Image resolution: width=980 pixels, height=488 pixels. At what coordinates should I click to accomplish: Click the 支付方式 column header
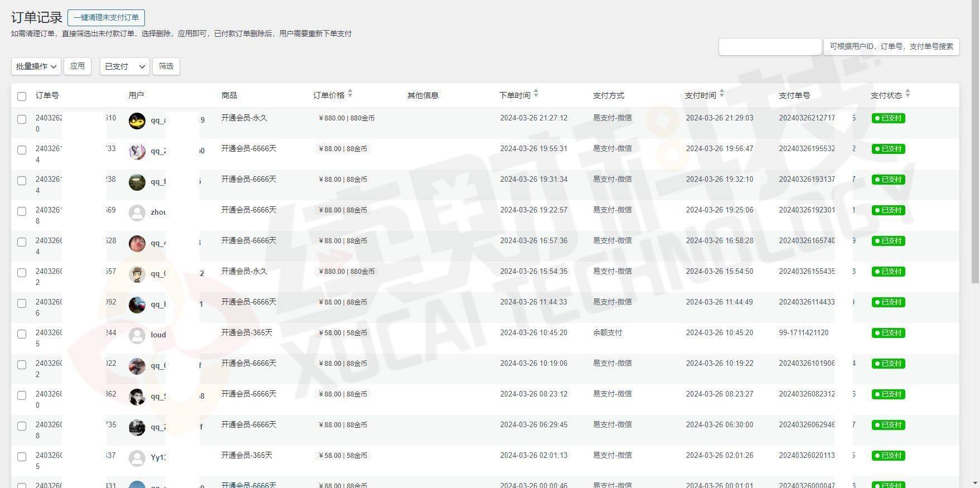coord(608,95)
